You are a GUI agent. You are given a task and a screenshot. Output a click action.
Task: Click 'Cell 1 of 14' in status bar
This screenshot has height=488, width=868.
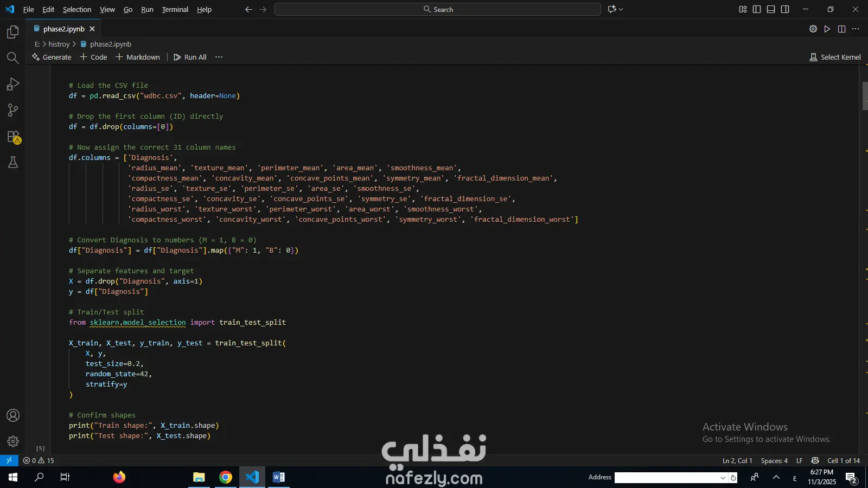(x=844, y=460)
